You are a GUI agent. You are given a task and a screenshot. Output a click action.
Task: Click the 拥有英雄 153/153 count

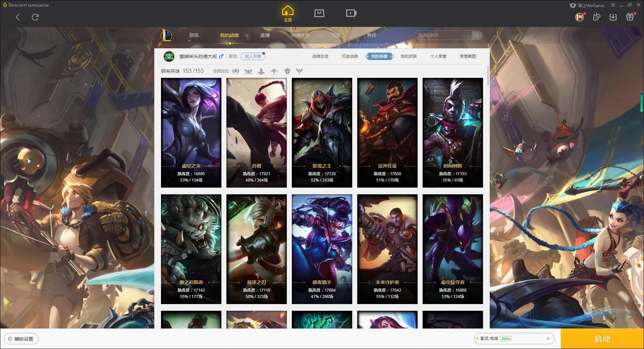(182, 71)
